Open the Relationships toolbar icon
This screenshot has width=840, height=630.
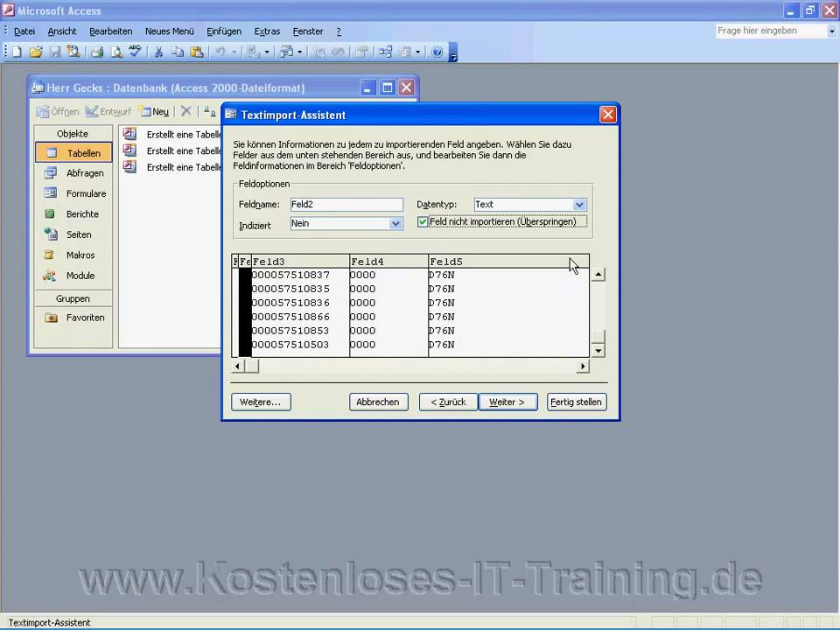coord(385,52)
